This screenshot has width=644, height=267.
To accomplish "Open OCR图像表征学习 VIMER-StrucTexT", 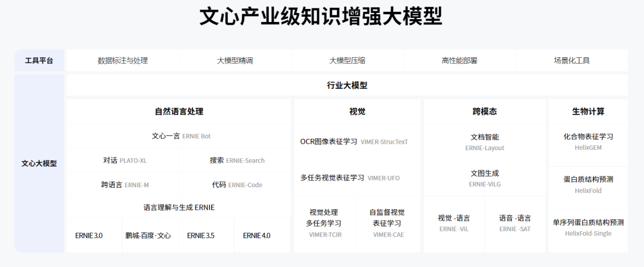I will tap(357, 142).
